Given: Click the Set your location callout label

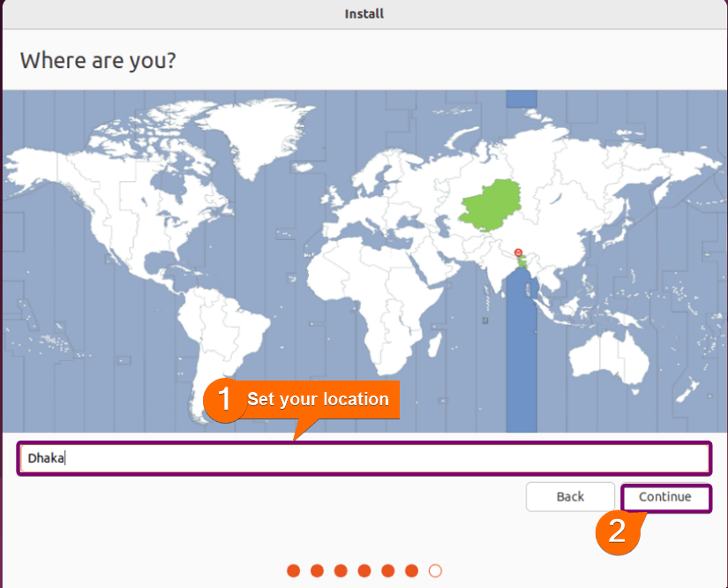Looking at the screenshot, I should click(x=318, y=399).
